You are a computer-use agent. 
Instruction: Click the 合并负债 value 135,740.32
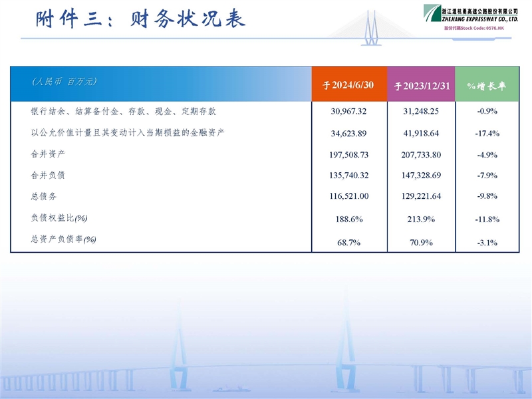coord(348,176)
